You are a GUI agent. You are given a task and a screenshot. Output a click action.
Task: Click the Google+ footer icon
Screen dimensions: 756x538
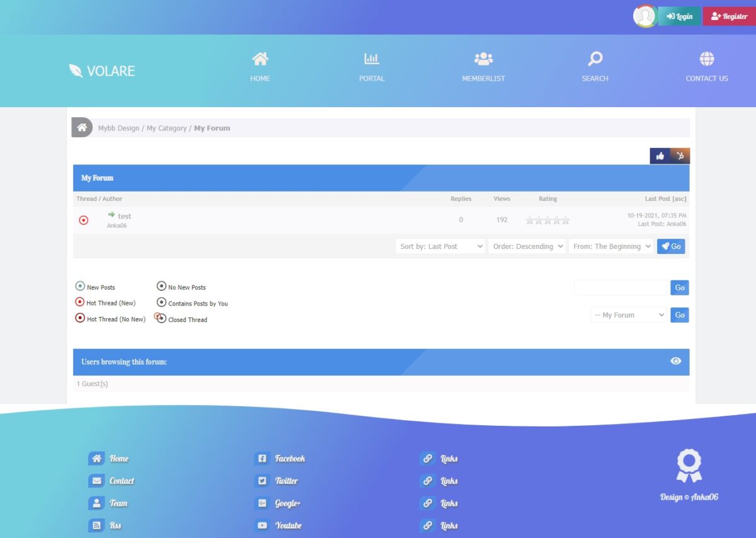click(262, 503)
